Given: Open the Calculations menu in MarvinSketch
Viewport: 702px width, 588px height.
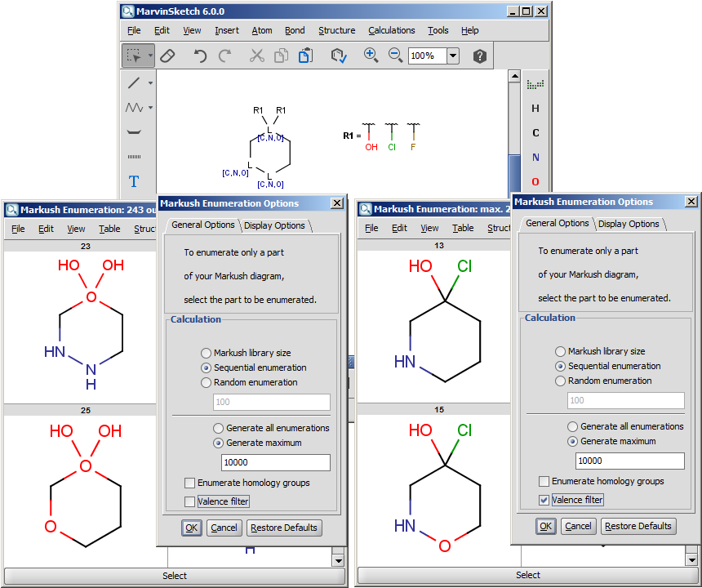Looking at the screenshot, I should coord(391,30).
